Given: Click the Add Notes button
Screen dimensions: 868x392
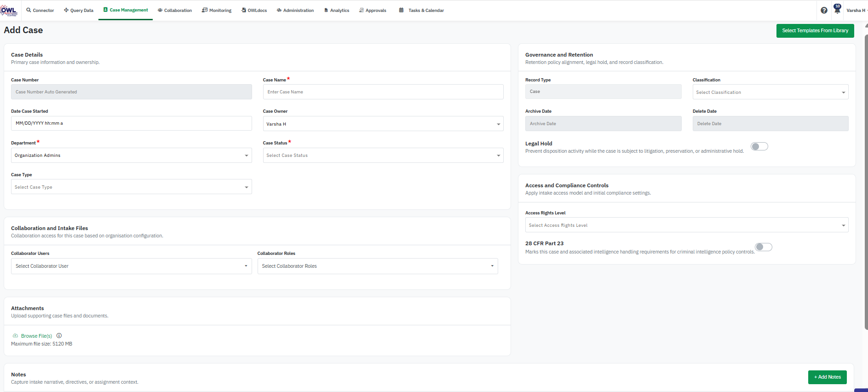Looking at the screenshot, I should click(x=828, y=377).
